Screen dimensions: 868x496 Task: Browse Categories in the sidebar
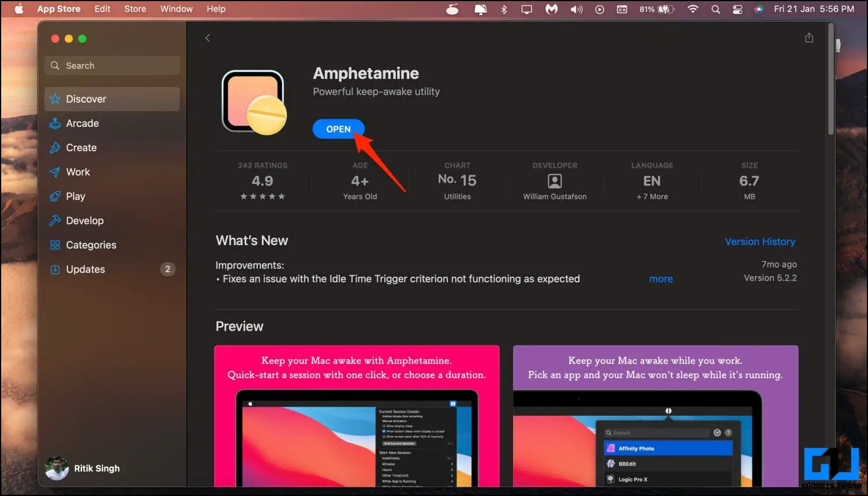[x=112, y=245]
